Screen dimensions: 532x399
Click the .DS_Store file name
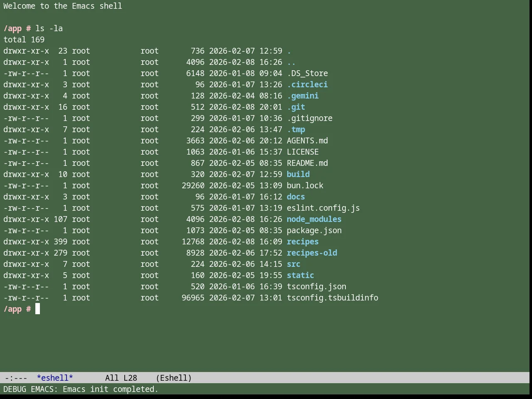click(307, 73)
